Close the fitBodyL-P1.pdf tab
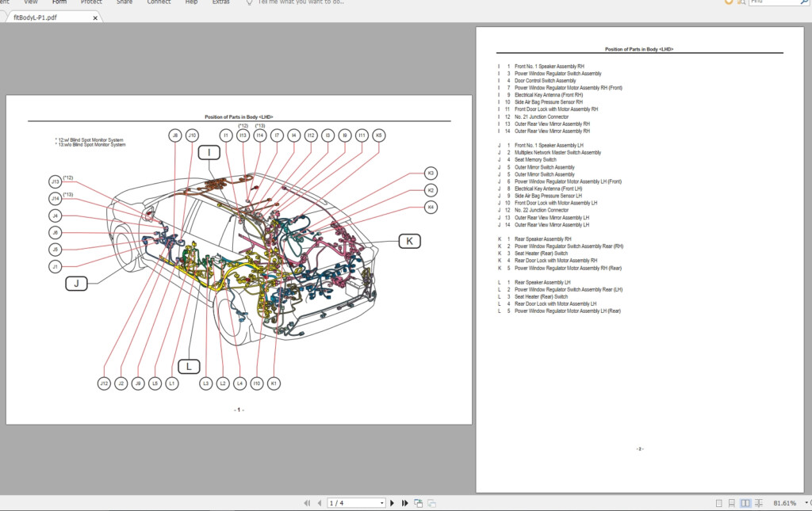 coord(95,17)
